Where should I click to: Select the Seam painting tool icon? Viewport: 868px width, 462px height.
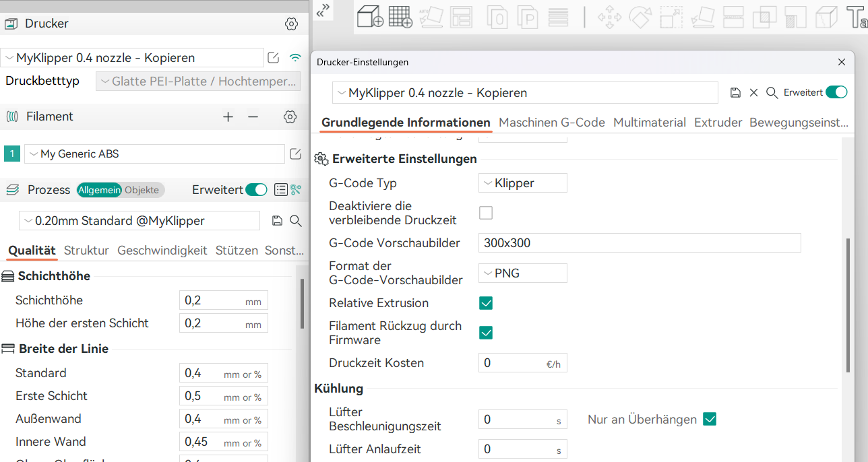click(827, 16)
